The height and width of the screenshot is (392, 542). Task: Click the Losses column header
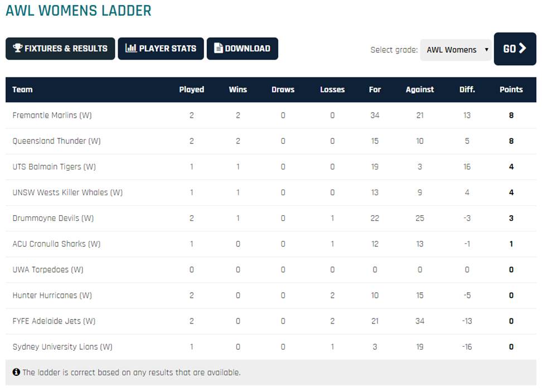pos(332,90)
